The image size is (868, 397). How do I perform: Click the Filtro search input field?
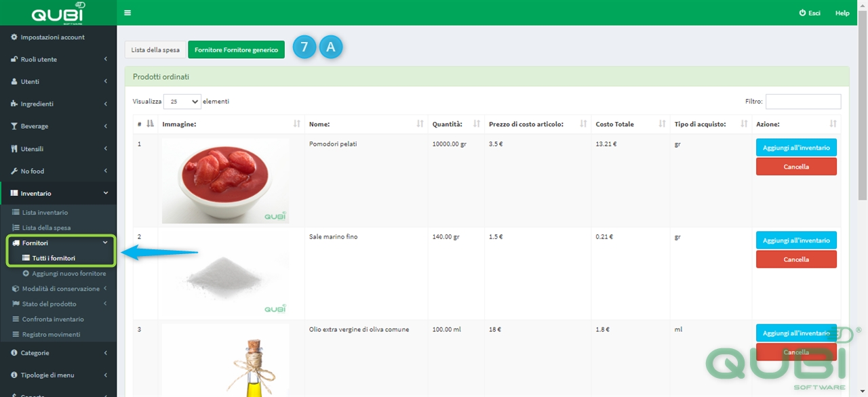804,102
